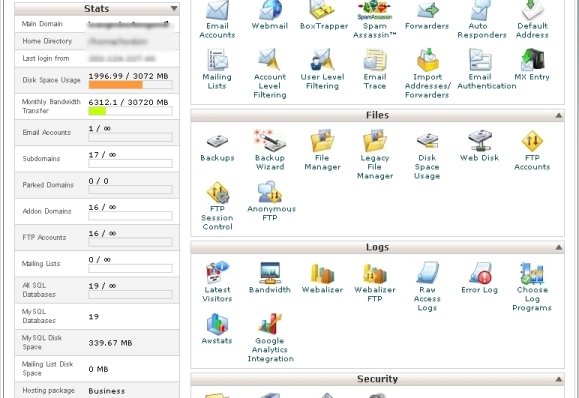This screenshot has width=579, height=398.
Task: Click the Addon Domains usage bar
Action: (130, 216)
